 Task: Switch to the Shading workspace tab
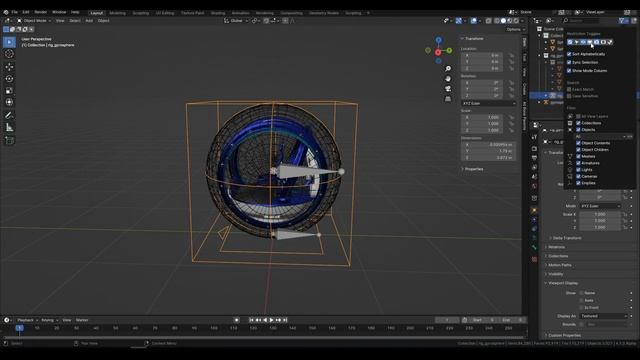point(218,13)
